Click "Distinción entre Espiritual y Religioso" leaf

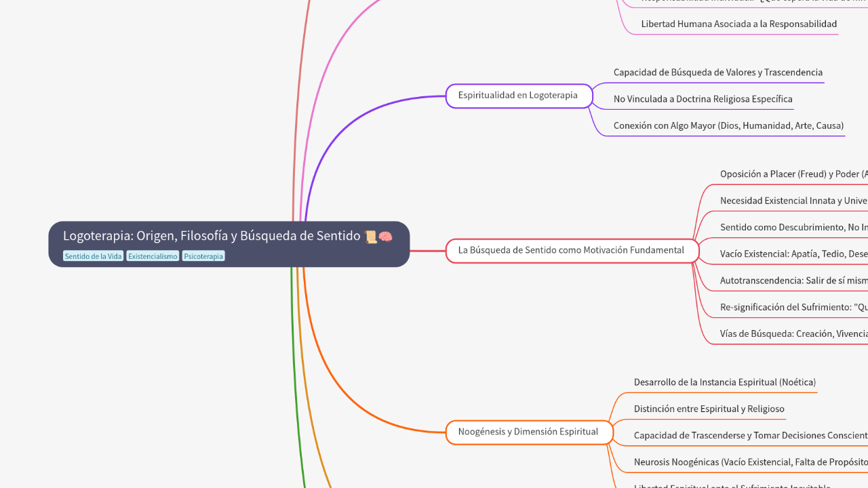pos(709,409)
